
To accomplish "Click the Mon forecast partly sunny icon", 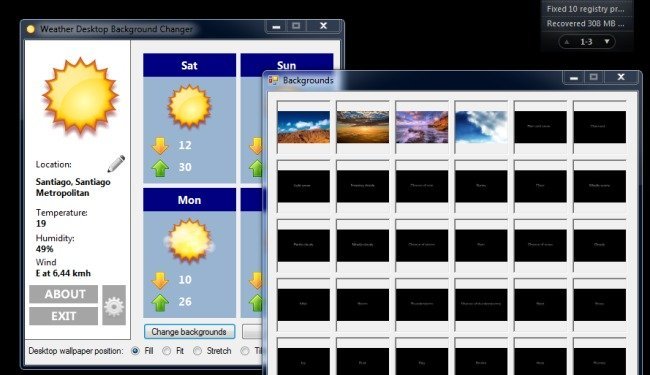I will pos(189,241).
